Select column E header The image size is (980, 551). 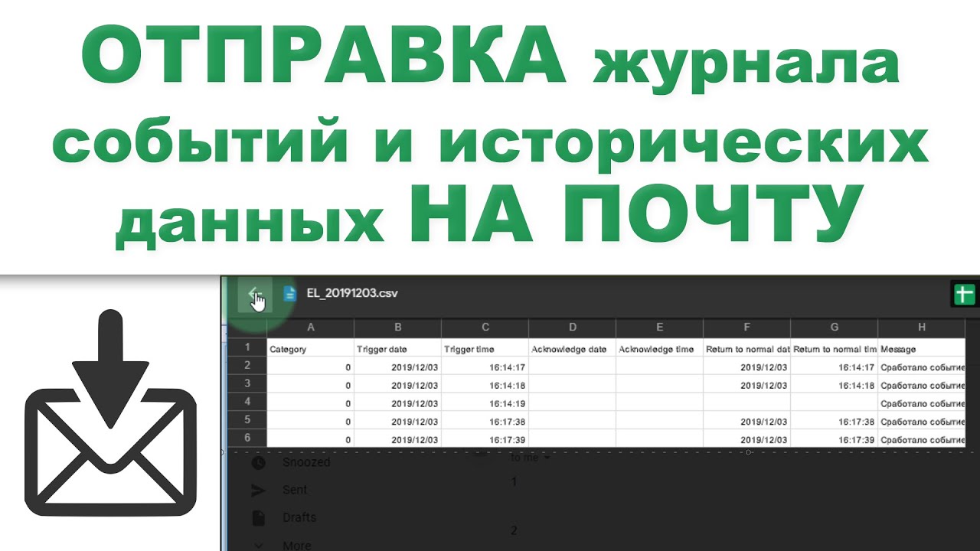coord(660,328)
